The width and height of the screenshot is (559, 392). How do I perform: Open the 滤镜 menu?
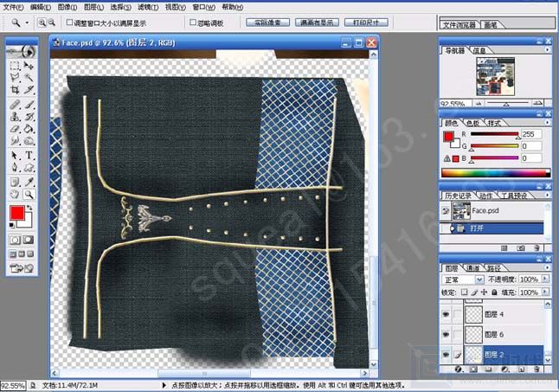(148, 6)
